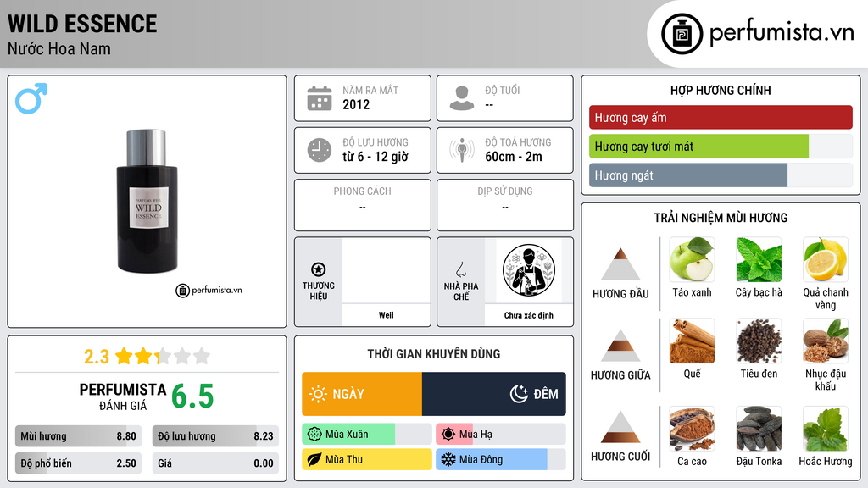The image size is (868, 488).
Task: Click the person silhouette icon for Độ tuổi
Action: click(x=462, y=98)
